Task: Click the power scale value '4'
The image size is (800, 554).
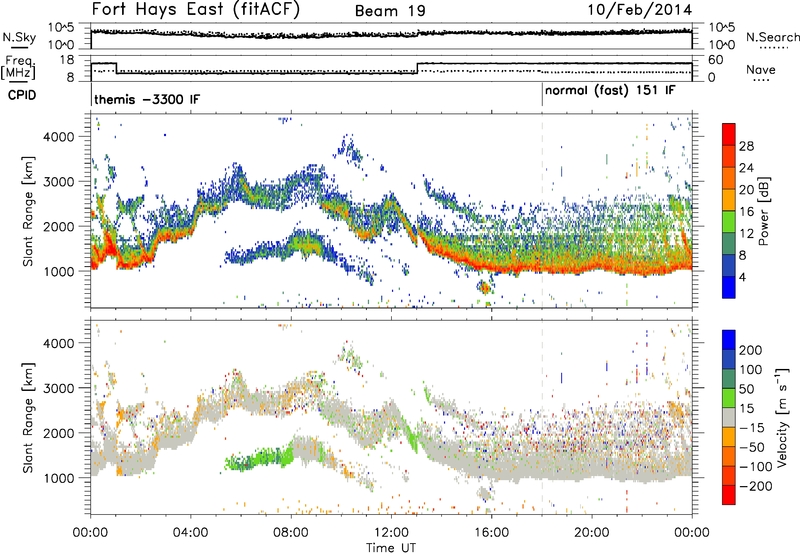Action: coord(742,277)
